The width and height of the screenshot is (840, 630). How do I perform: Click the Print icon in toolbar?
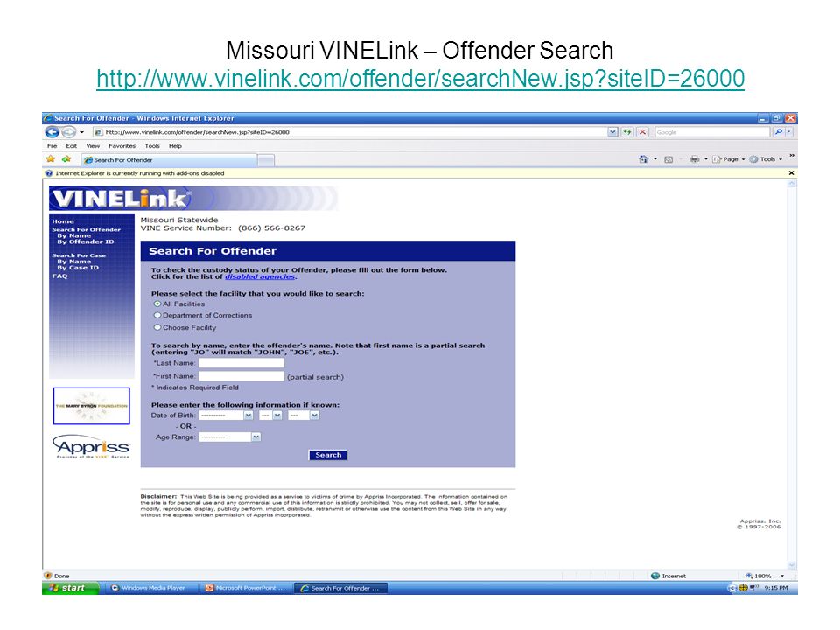pos(695,159)
